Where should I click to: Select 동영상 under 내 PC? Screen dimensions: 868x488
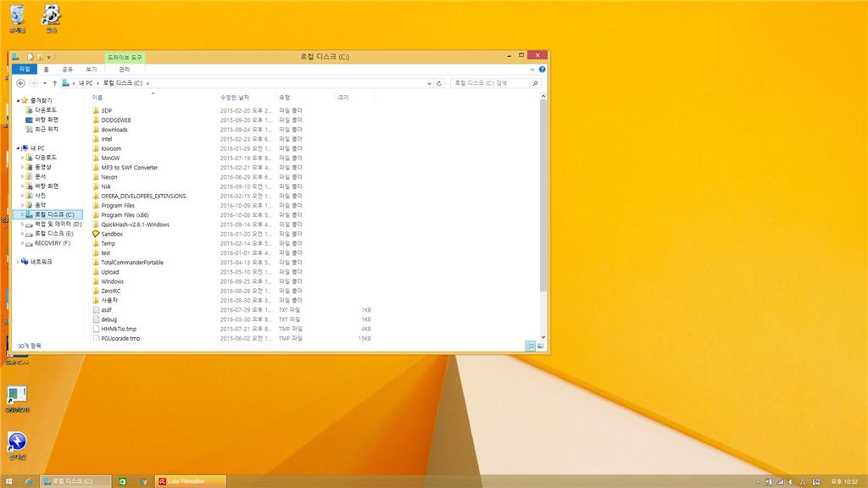[42, 167]
